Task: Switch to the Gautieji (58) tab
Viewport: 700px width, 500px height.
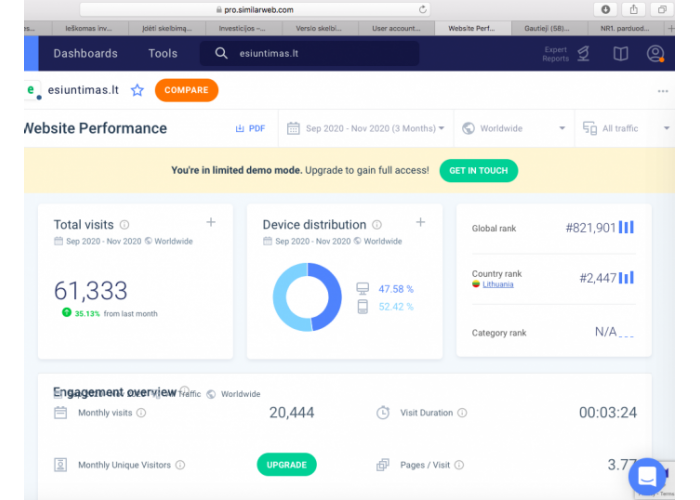Action: (547, 28)
